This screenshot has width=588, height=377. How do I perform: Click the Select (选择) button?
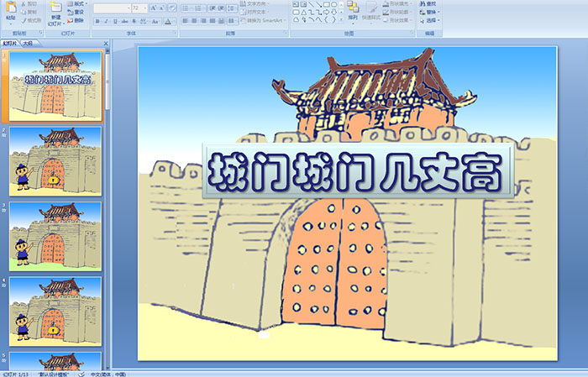coord(429,20)
